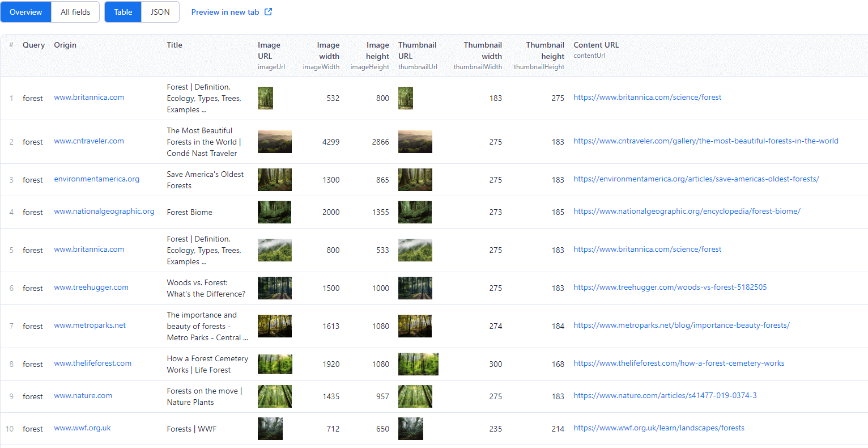The height and width of the screenshot is (448, 868).
Task: Open the www.cntraveler.com origin link
Action: [x=89, y=141]
